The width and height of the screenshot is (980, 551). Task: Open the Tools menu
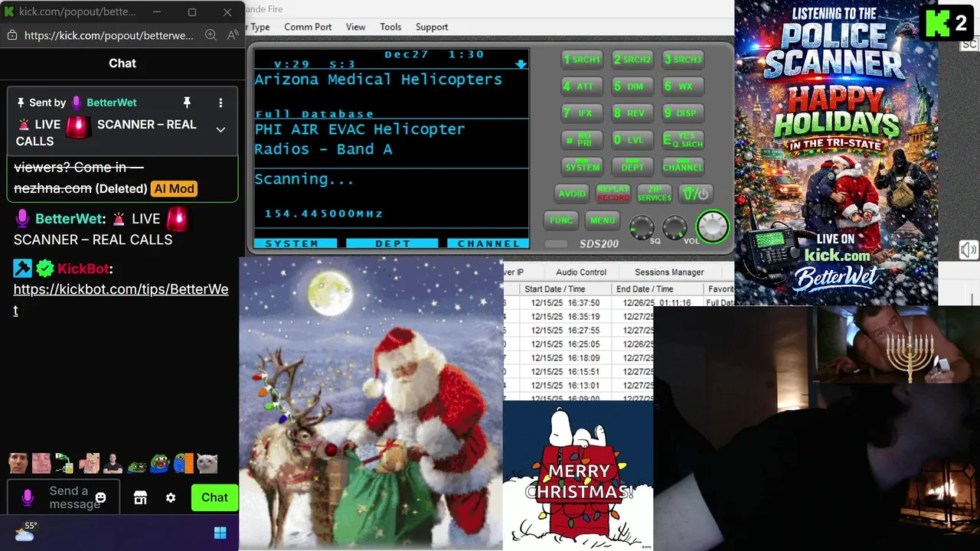[390, 27]
